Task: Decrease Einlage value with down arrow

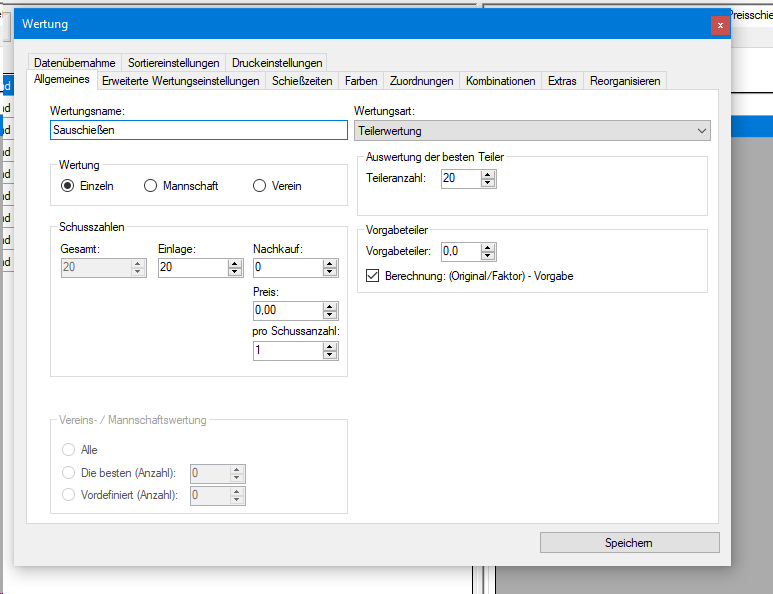Action: pos(235,272)
